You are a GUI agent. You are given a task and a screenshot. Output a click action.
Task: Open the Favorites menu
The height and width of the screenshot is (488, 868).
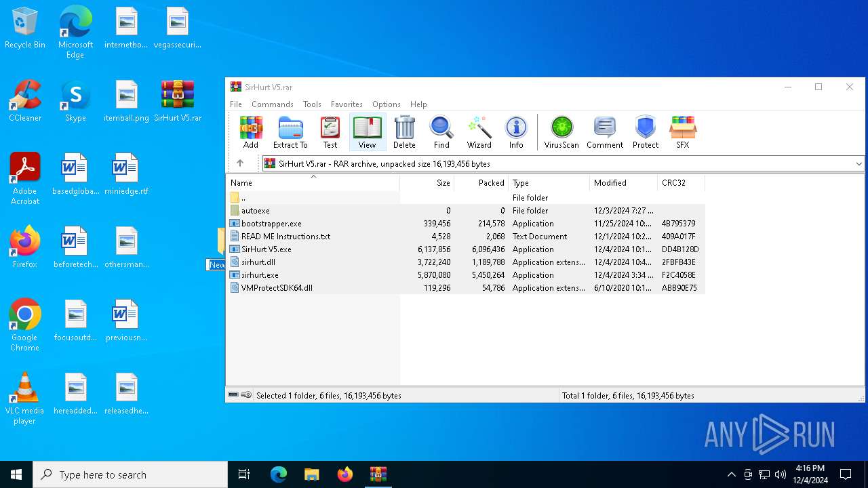click(x=347, y=104)
